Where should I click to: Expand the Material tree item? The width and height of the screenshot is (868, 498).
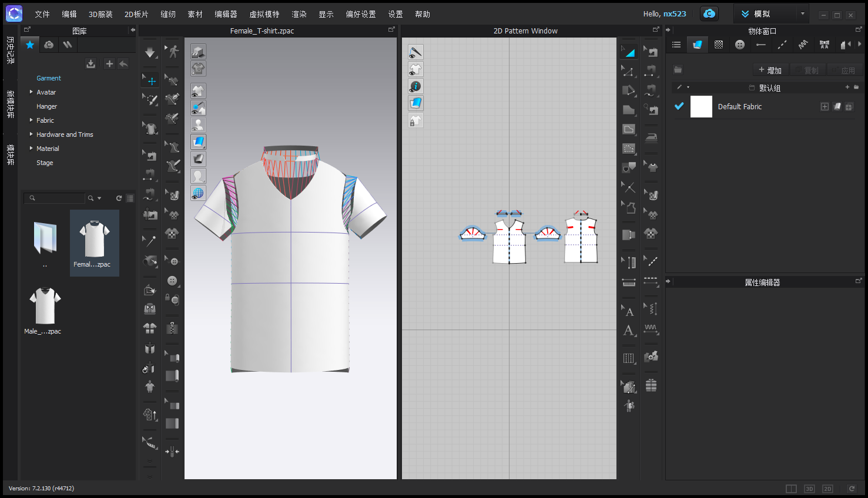point(31,149)
